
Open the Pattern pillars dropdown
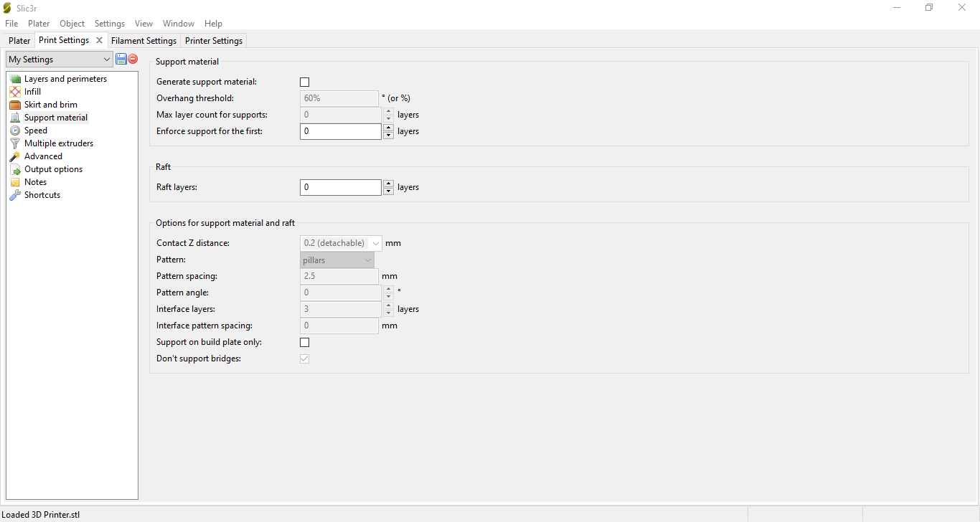[x=337, y=260]
